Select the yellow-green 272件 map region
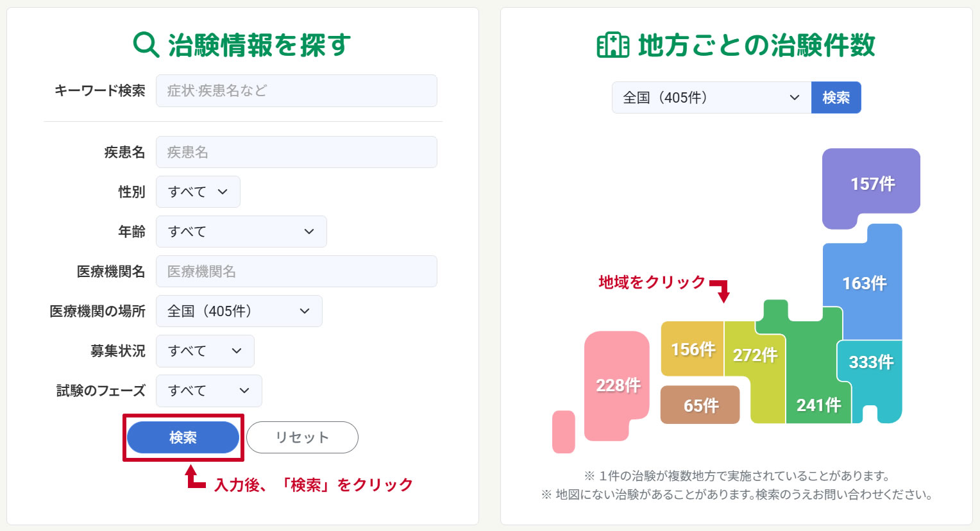 click(754, 355)
